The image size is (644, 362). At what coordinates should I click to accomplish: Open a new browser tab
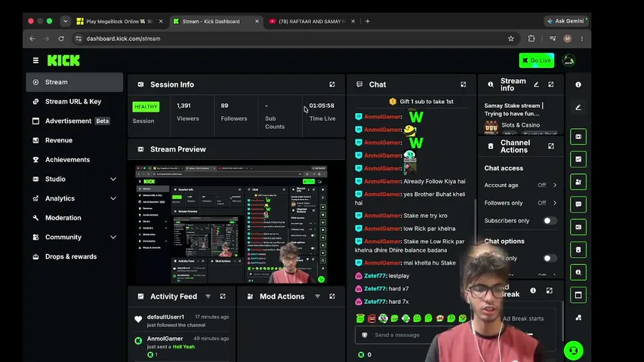[x=368, y=21]
